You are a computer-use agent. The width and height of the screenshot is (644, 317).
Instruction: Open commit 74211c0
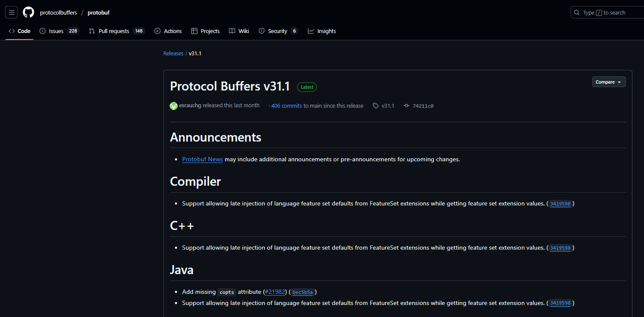423,106
